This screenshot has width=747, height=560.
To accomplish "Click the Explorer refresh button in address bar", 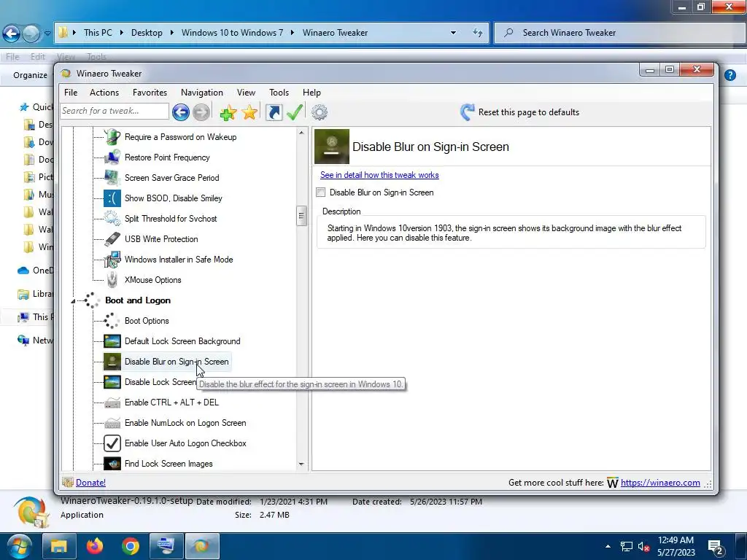I will coord(477,33).
